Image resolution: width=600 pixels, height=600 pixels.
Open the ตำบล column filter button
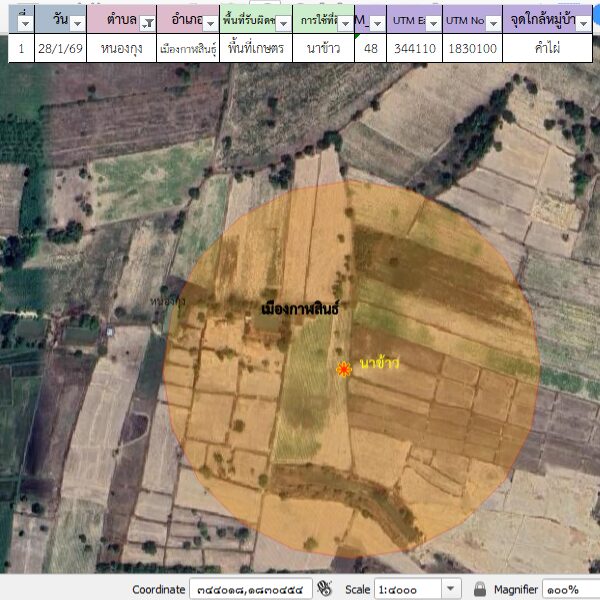tap(146, 22)
